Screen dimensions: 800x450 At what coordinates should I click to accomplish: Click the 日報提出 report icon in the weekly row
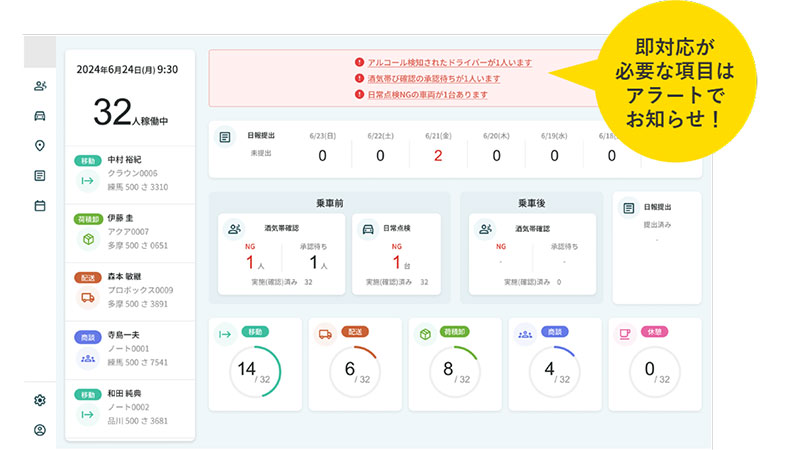(x=225, y=137)
